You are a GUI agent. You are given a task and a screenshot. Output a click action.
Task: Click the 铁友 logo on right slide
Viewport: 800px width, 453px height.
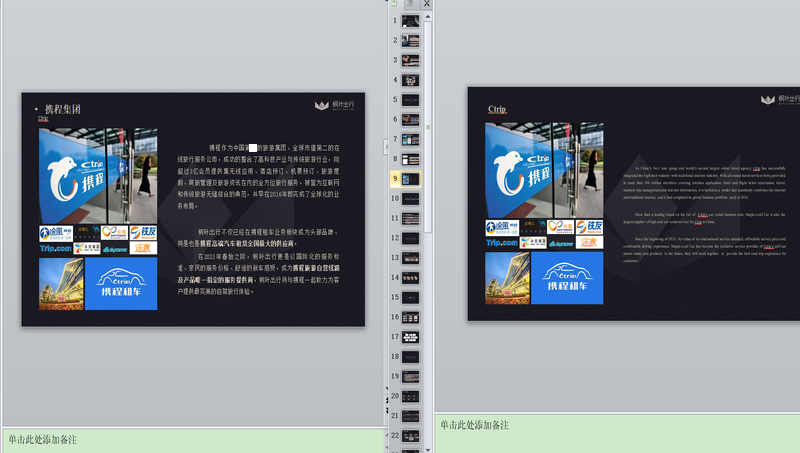589,227
